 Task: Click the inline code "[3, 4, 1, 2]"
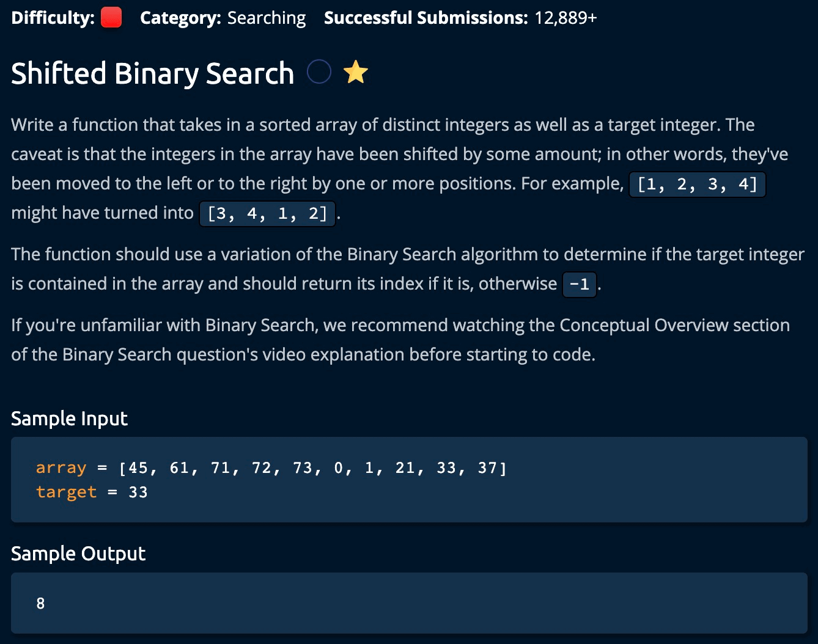[x=267, y=213]
